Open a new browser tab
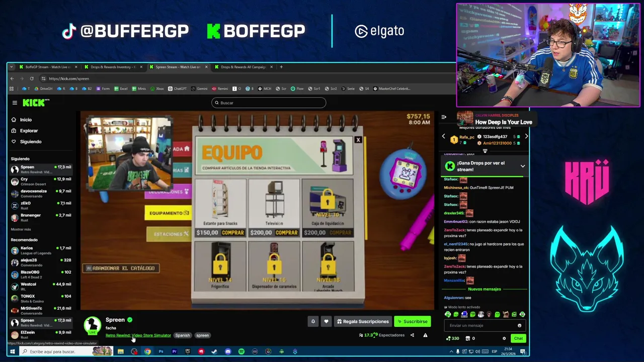Image resolution: width=644 pixels, height=362 pixels. point(281,67)
